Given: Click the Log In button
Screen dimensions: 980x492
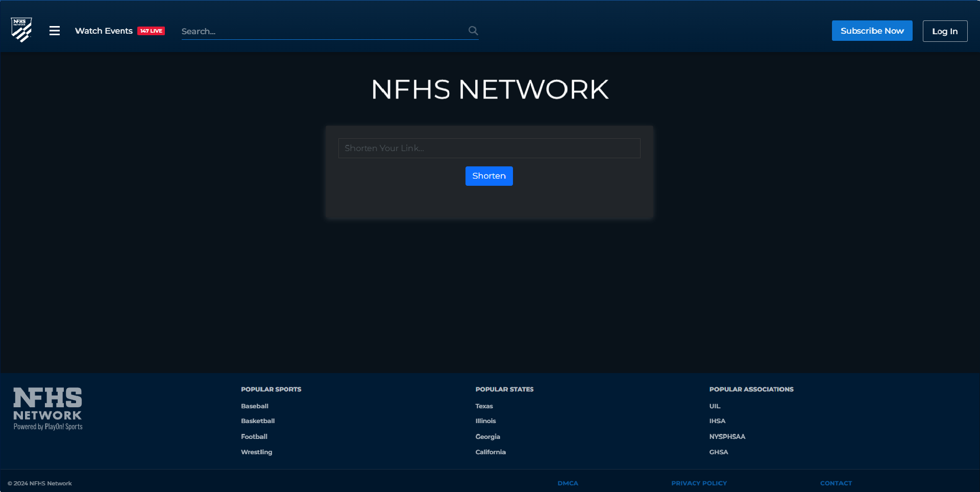Looking at the screenshot, I should (944, 31).
